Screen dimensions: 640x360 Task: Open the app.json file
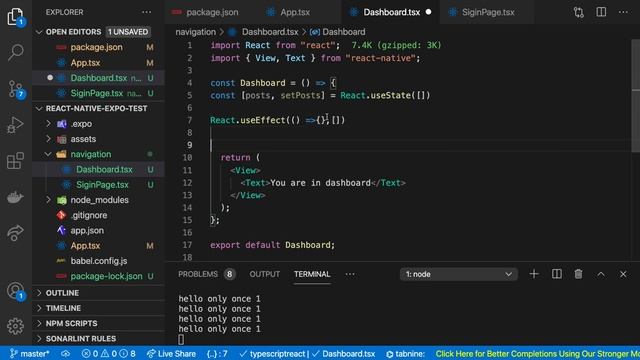point(98,231)
